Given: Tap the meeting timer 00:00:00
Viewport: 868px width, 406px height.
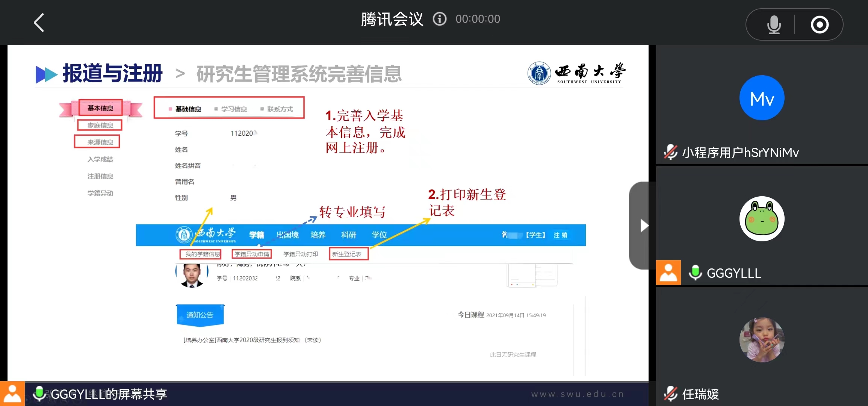Looking at the screenshot, I should [478, 19].
